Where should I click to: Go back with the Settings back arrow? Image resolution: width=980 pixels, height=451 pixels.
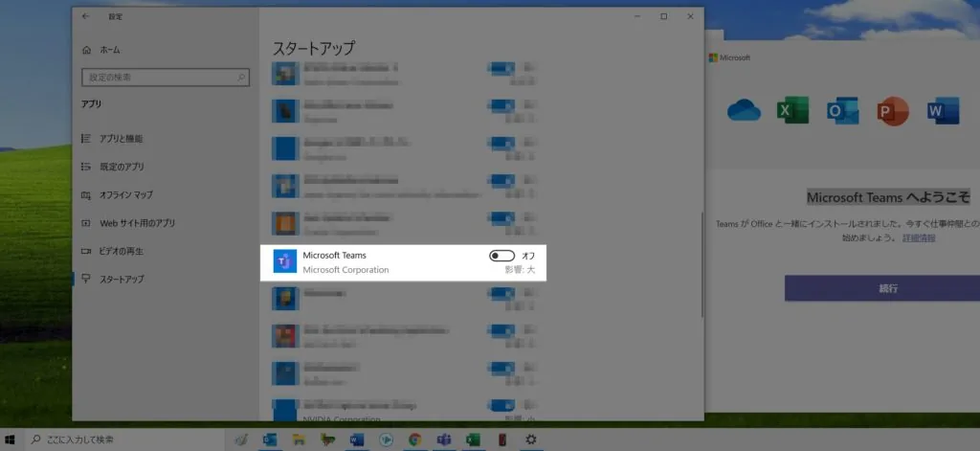click(85, 17)
